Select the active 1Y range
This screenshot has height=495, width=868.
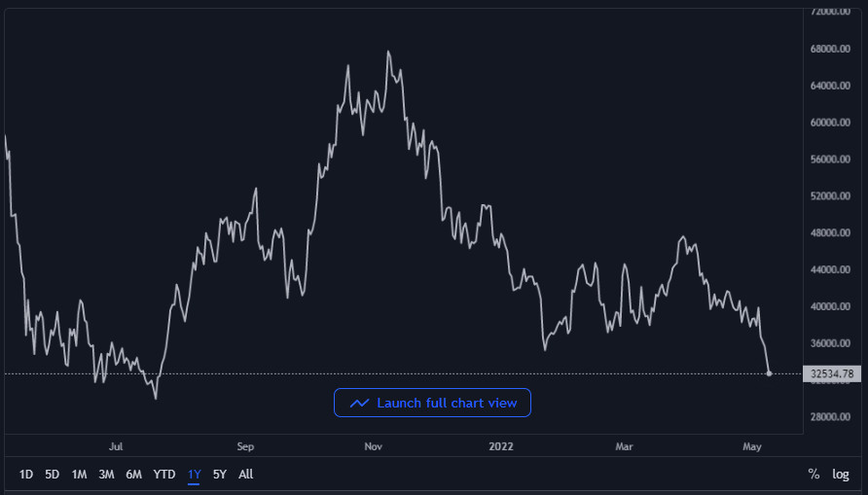point(195,475)
